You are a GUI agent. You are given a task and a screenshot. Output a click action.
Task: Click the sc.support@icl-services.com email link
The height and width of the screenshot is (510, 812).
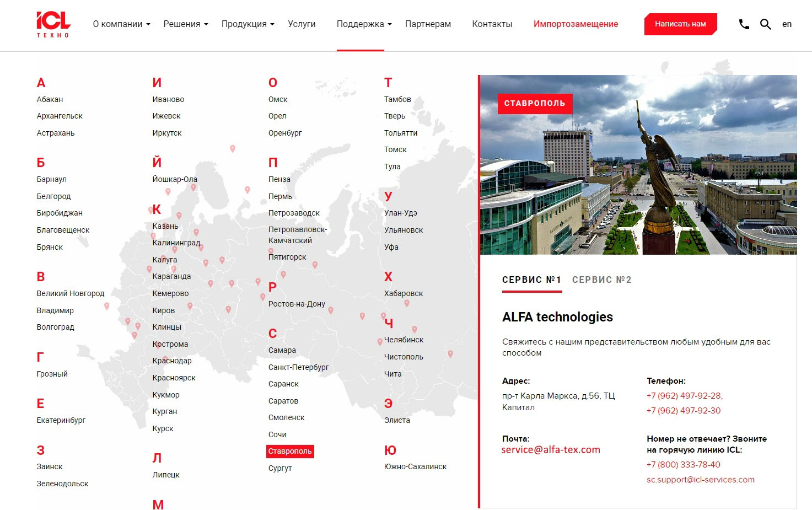701,480
